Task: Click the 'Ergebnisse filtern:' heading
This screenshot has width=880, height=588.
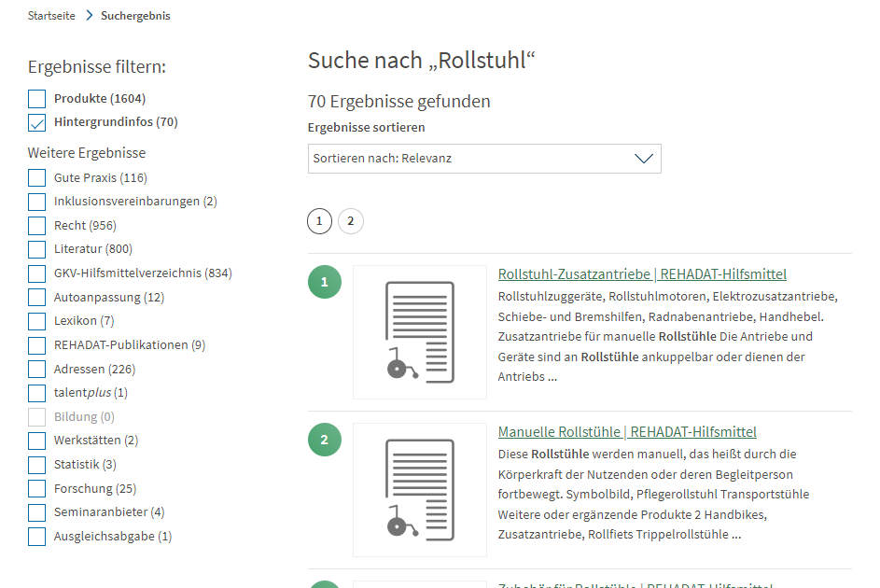Action: click(x=97, y=67)
